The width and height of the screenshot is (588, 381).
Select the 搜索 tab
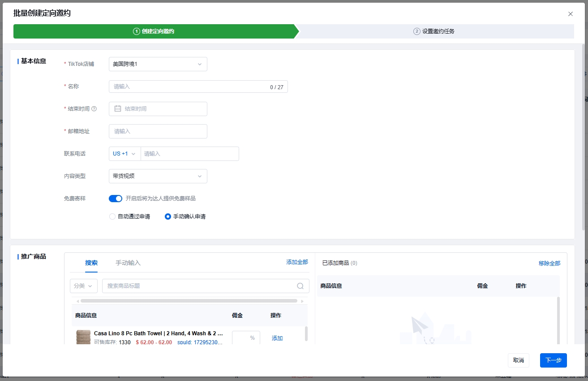coord(91,263)
